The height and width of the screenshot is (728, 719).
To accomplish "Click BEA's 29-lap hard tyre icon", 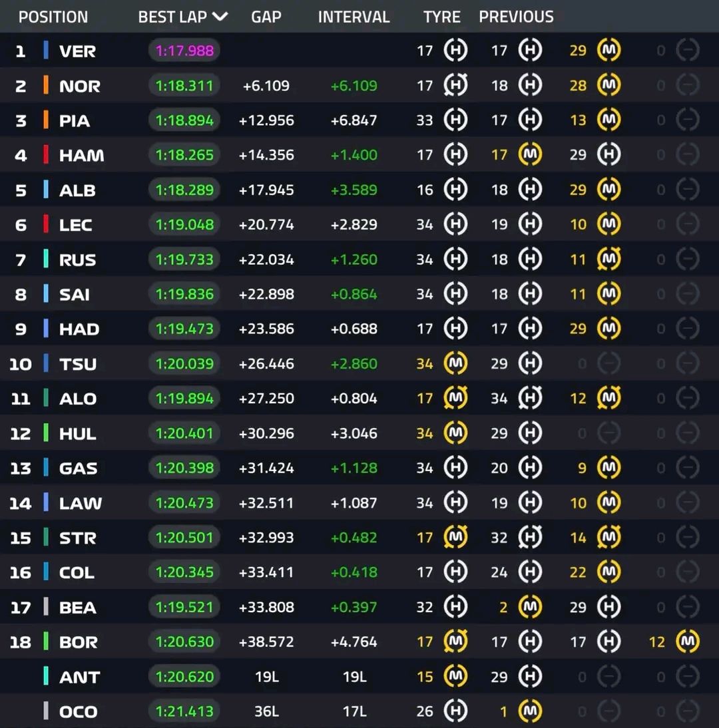I will [608, 607].
